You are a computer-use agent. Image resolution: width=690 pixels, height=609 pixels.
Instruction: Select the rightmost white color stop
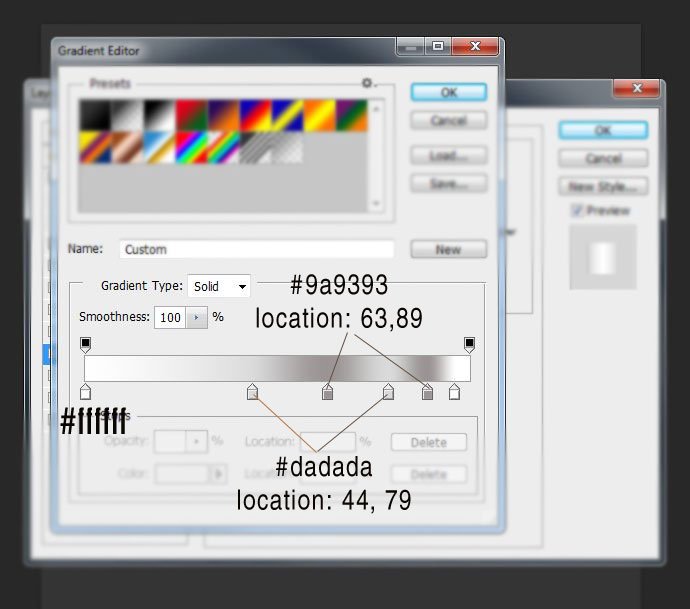coord(454,392)
